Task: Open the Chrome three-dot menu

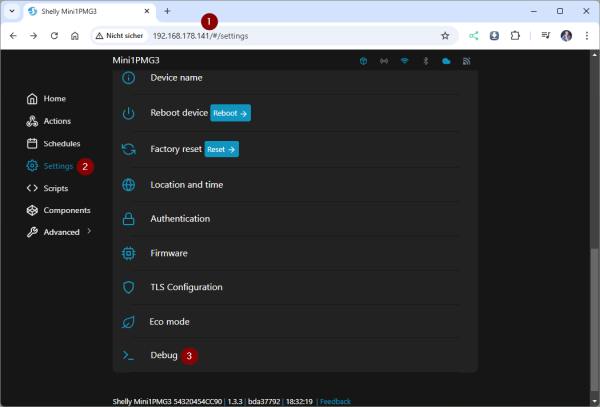Action: (x=587, y=36)
